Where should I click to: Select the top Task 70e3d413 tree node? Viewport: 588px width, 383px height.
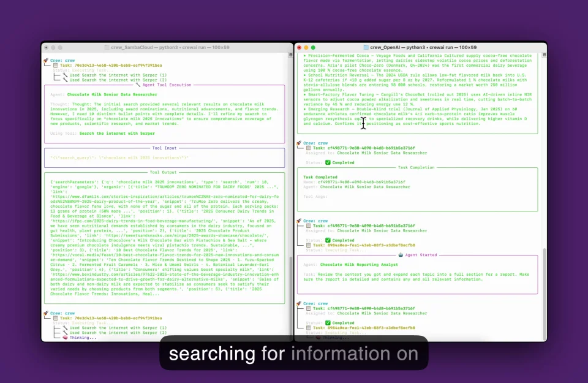pos(110,65)
